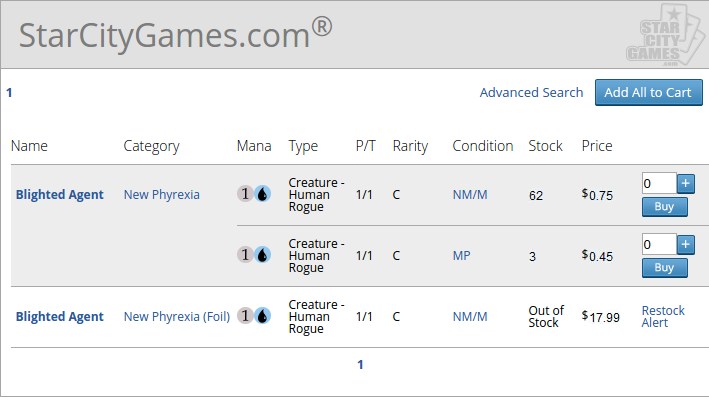Click generic mana icon in first row
The width and height of the screenshot is (709, 397).
pos(245,194)
